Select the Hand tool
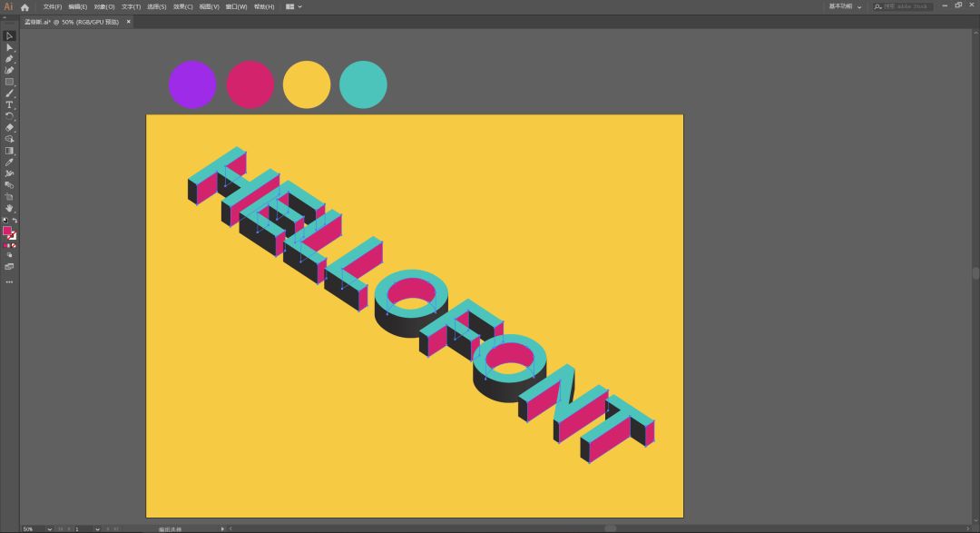 pyautogui.click(x=9, y=208)
